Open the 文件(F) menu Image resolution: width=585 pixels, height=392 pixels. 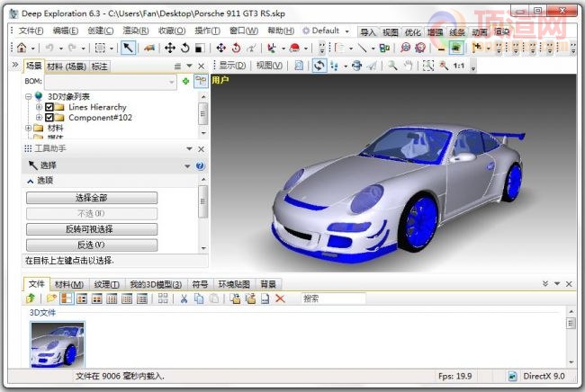tap(31, 31)
